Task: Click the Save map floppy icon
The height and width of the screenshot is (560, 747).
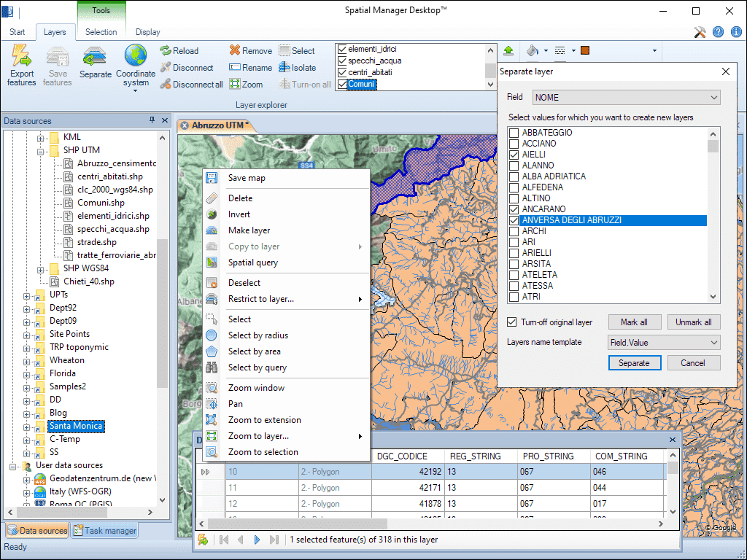Action: coord(212,178)
